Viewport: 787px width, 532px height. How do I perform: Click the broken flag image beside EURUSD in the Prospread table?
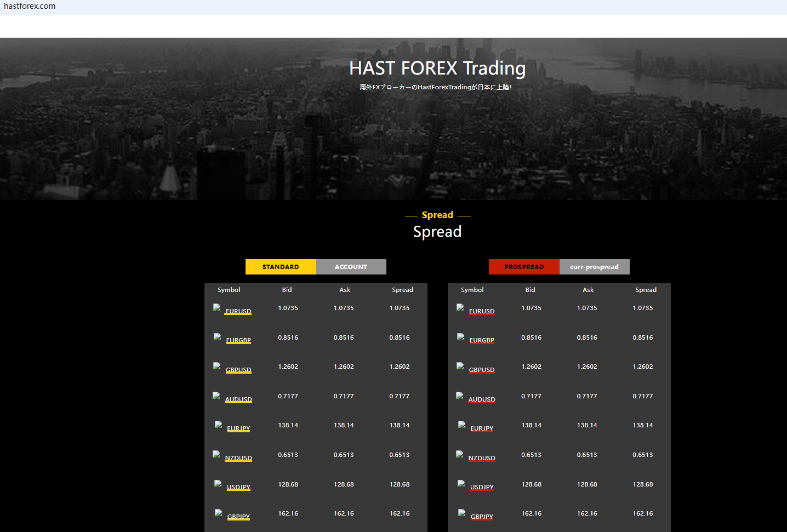tap(460, 308)
